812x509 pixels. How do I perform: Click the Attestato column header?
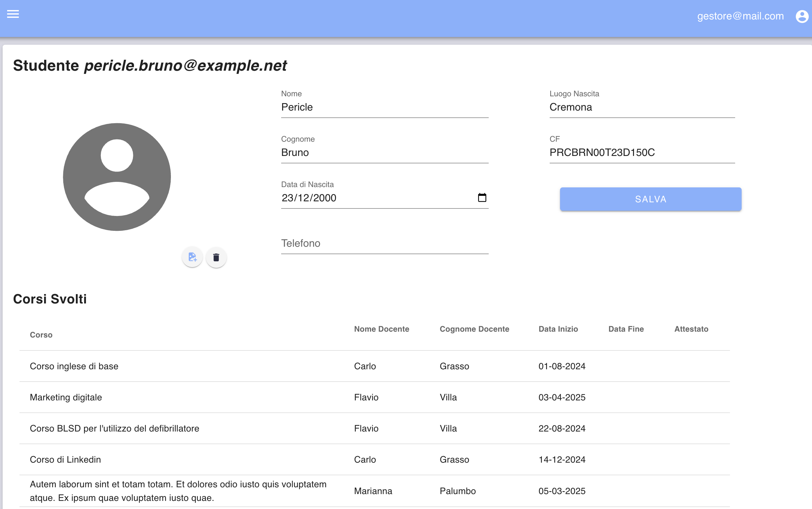click(x=691, y=329)
